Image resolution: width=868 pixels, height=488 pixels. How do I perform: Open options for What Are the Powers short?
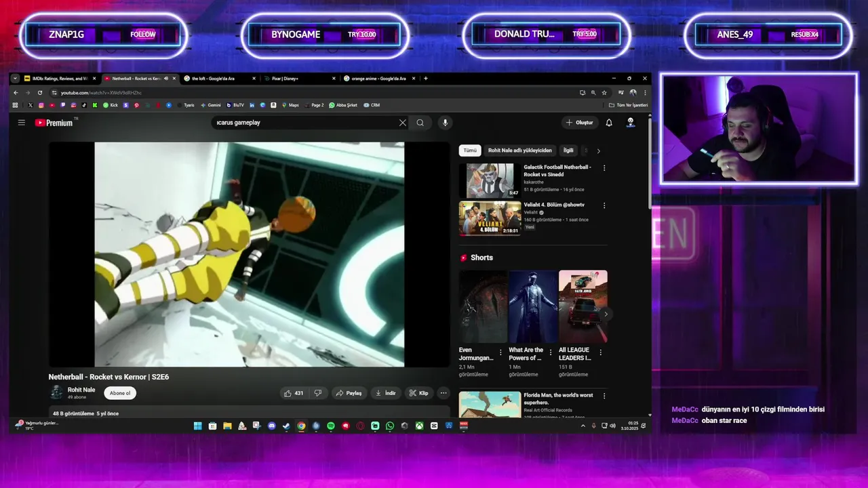pyautogui.click(x=550, y=352)
